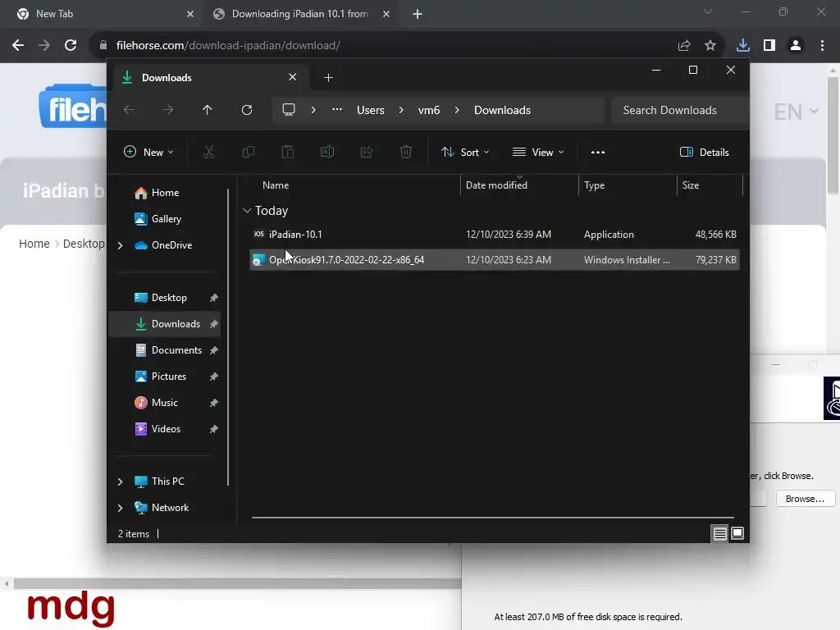This screenshot has width=840, height=630.
Task: Refresh the Downloads folder view
Action: 246,110
